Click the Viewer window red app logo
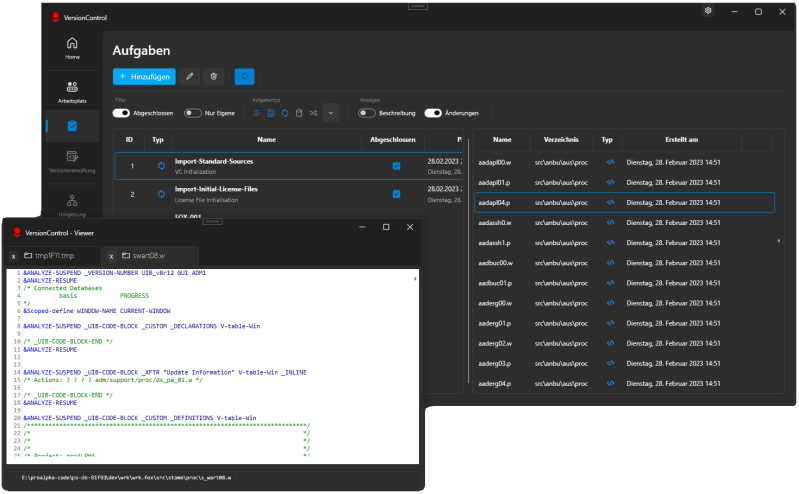 point(17,232)
